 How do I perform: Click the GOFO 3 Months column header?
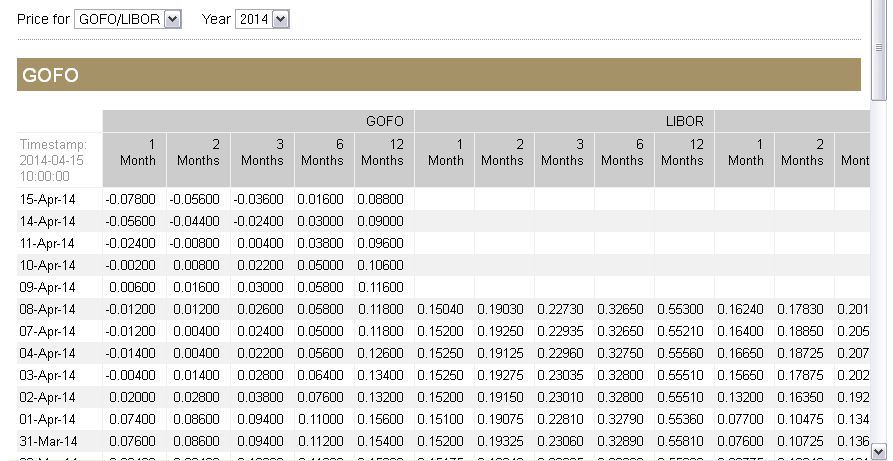pos(262,160)
